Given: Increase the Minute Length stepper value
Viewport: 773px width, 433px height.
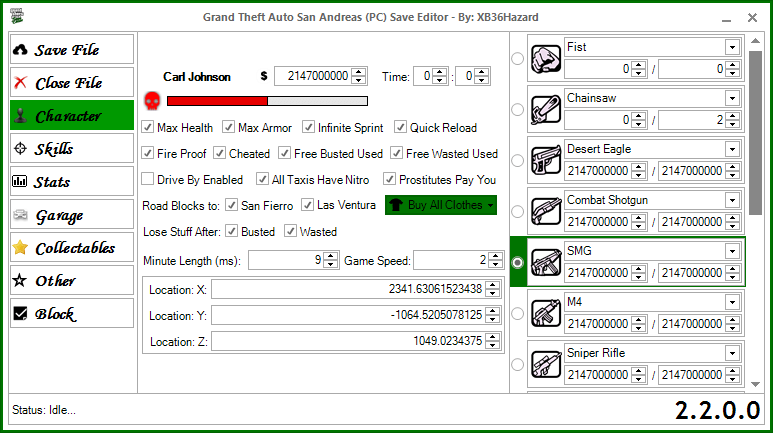Looking at the screenshot, I should pyautogui.click(x=331, y=256).
